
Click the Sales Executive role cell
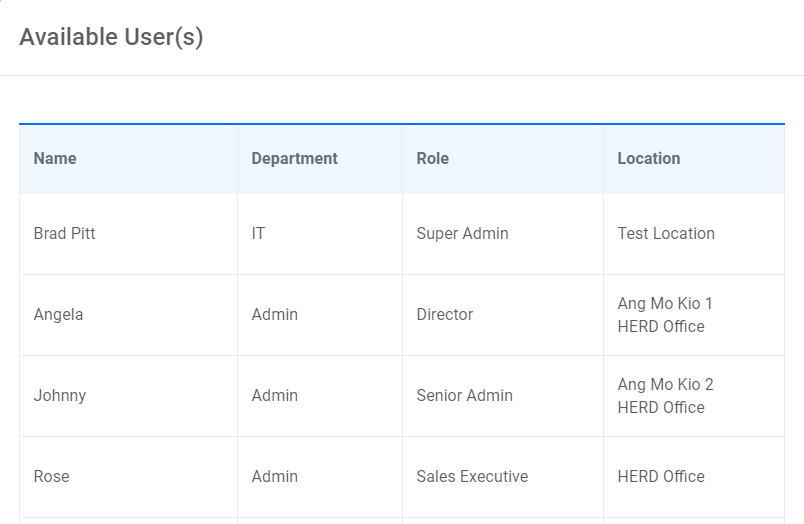472,476
